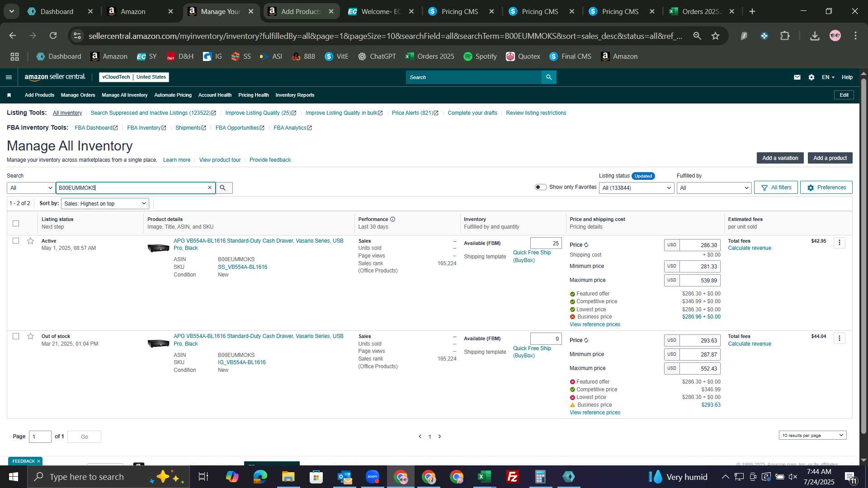Click the Seller Central search magnifier button
The height and width of the screenshot is (488, 868).
[x=549, y=77]
